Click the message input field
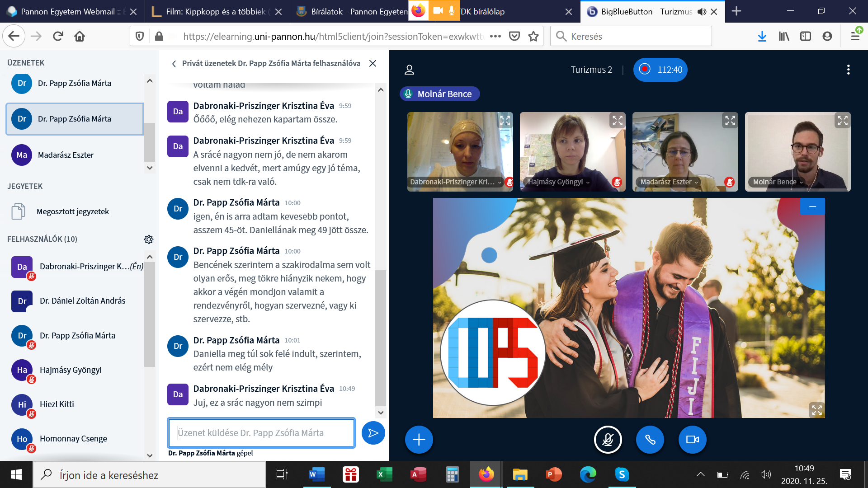The width and height of the screenshot is (868, 488). tap(261, 433)
